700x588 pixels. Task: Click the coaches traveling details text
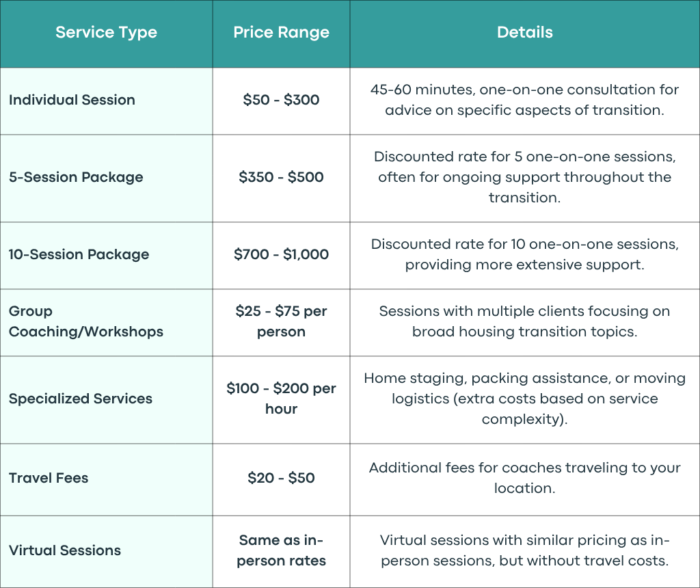click(524, 478)
